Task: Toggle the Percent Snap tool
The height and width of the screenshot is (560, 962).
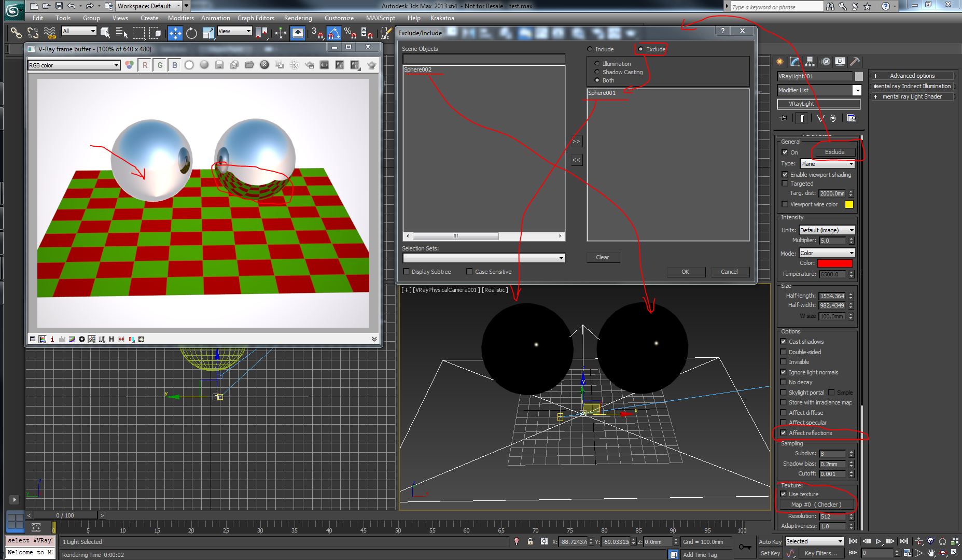Action: coord(351,33)
